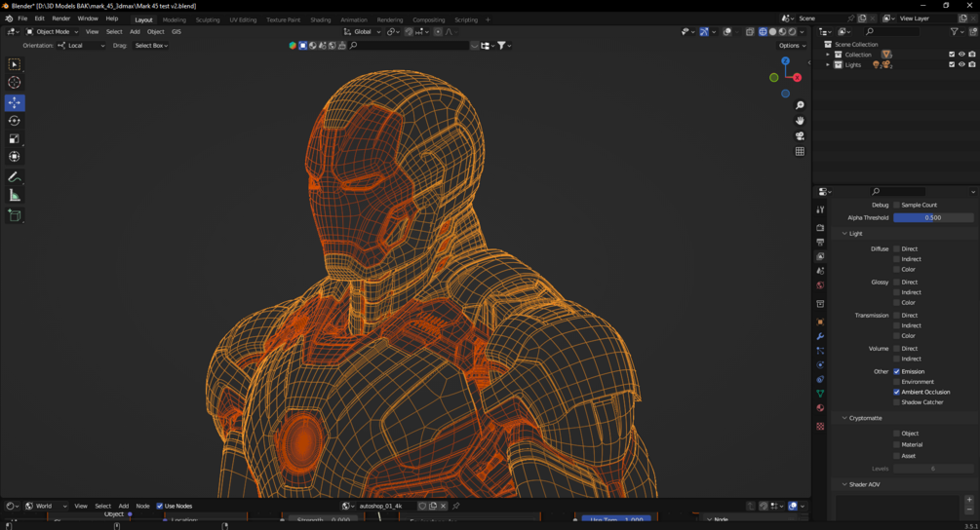
Task: Choose the Annotate pencil tool
Action: pyautogui.click(x=15, y=177)
